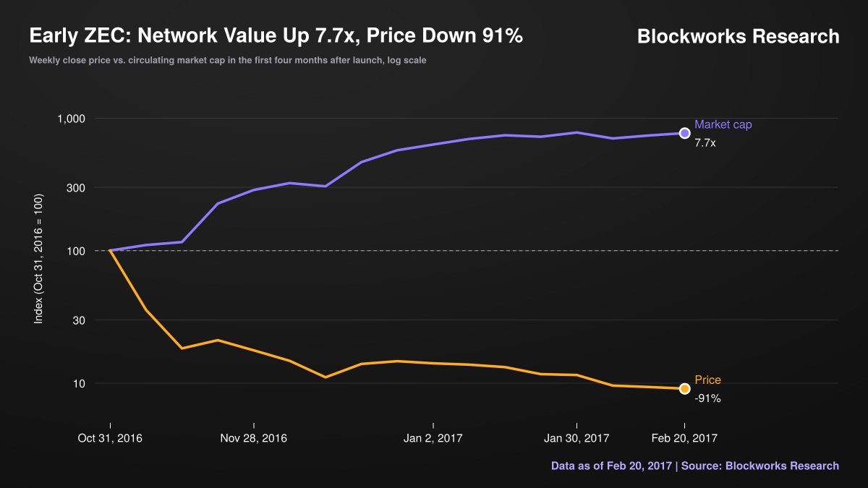Click the 300 y-axis tick label

click(x=77, y=188)
